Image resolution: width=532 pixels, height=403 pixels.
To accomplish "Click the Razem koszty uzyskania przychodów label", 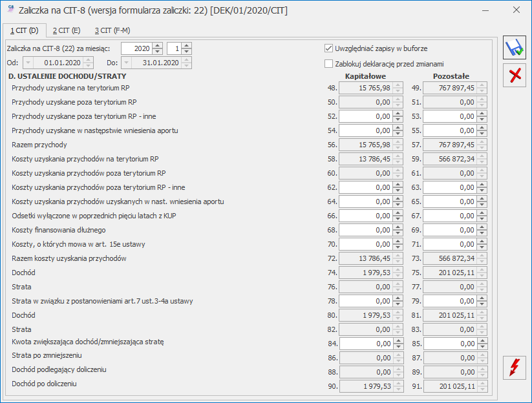I will 69,258.
